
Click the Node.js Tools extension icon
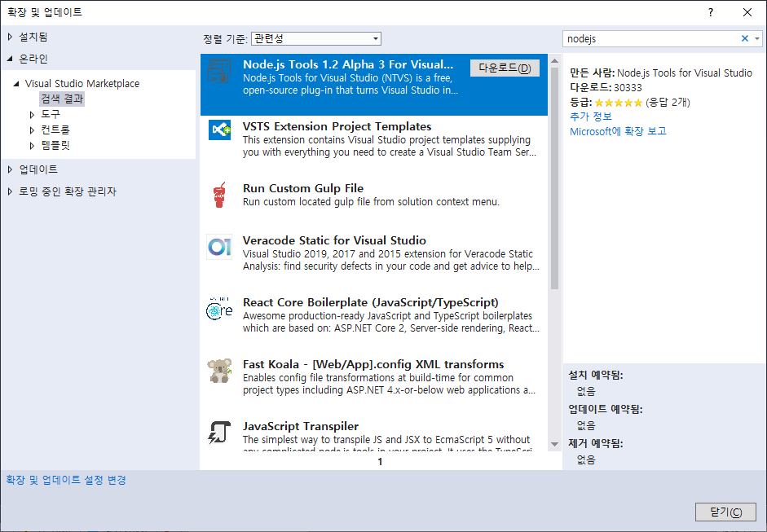[x=218, y=71]
